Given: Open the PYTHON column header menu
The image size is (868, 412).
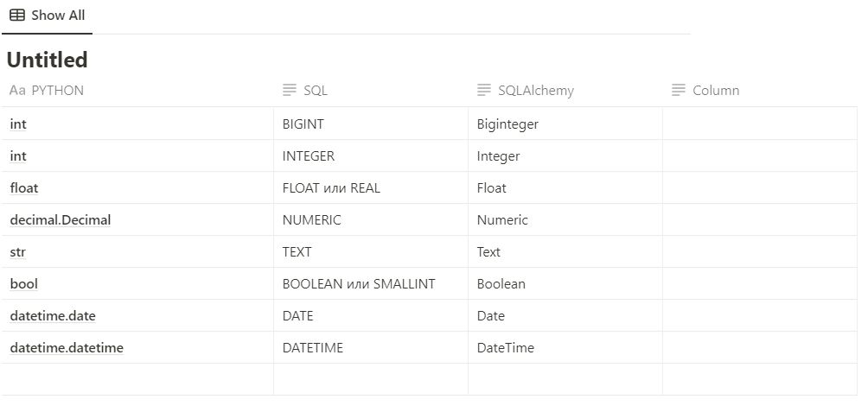Looking at the screenshot, I should [57, 91].
